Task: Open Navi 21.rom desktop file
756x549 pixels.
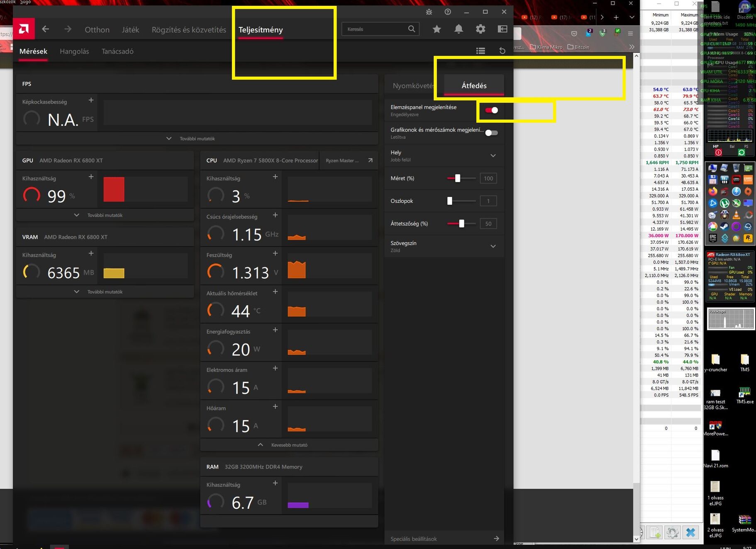Action: 715,459
